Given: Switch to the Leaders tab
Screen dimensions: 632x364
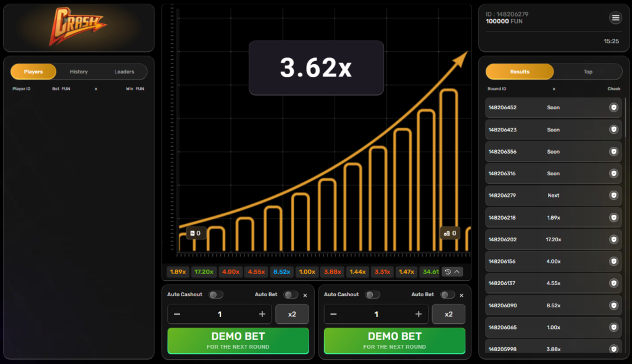Looking at the screenshot, I should pos(124,72).
